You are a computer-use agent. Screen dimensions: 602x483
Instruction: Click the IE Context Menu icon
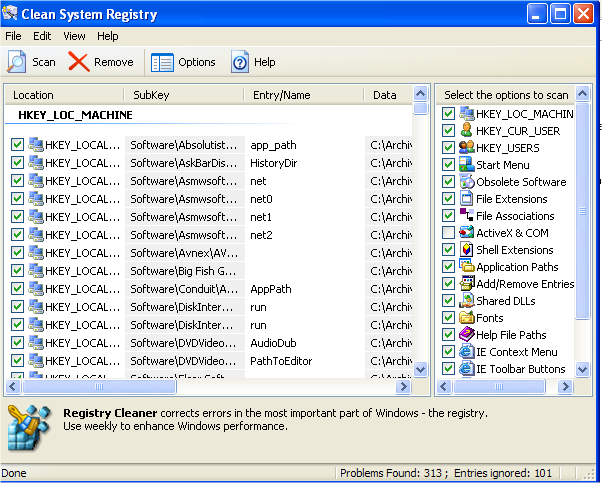(466, 351)
